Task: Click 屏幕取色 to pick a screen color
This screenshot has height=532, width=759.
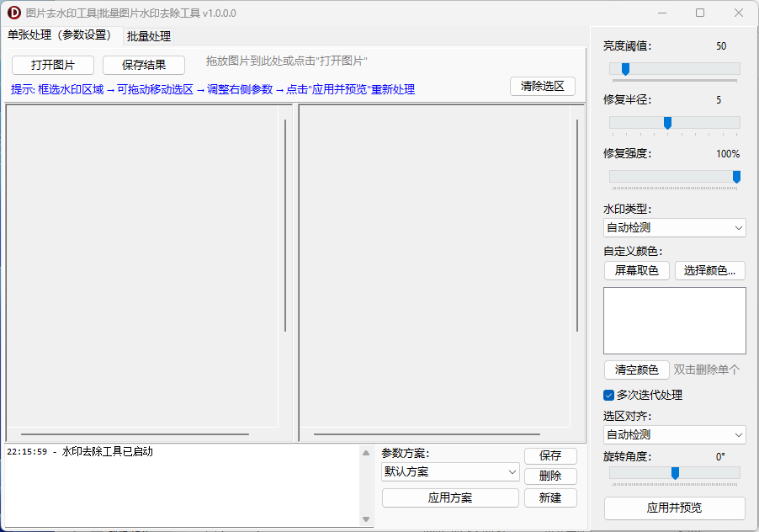Action: point(637,270)
